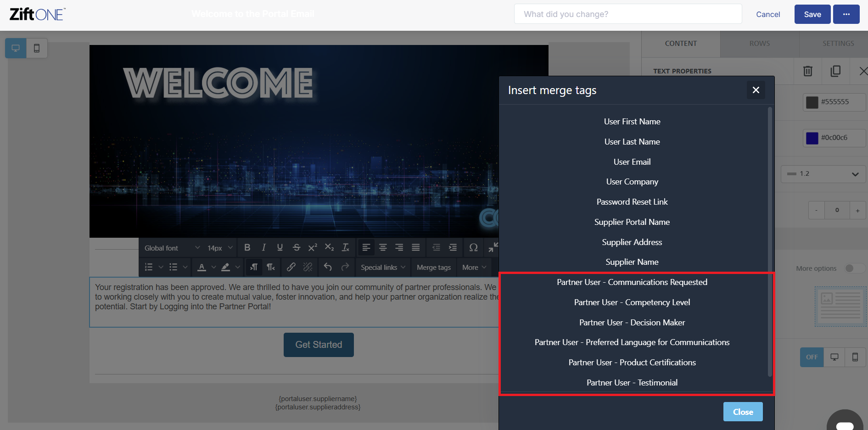The width and height of the screenshot is (868, 430).
Task: Hide block on mobile devices
Action: (x=855, y=357)
